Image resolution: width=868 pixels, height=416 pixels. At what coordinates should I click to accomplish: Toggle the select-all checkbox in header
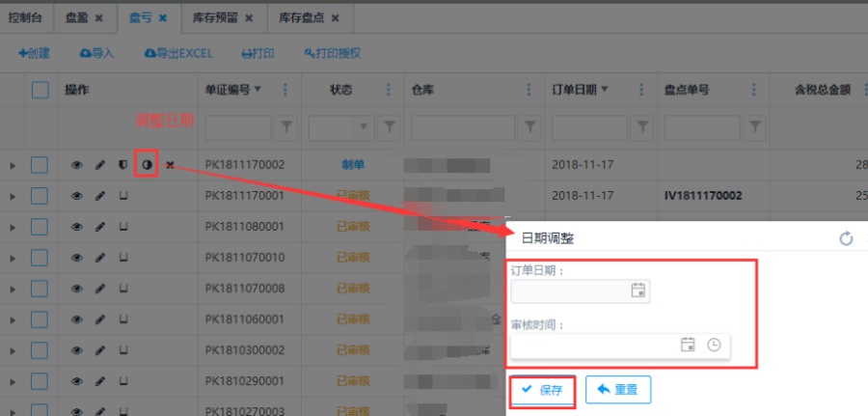(x=40, y=90)
